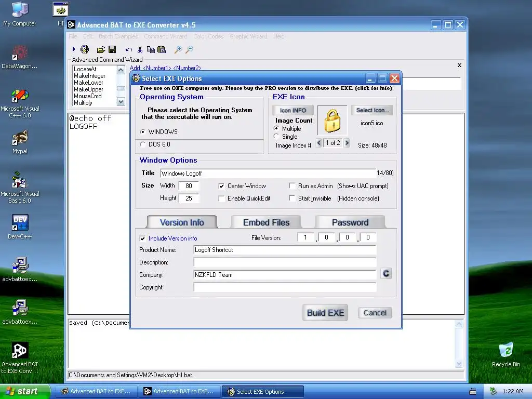The width and height of the screenshot is (532, 399).
Task: Click the Run arrow icon in the toolbar
Action: point(74,49)
